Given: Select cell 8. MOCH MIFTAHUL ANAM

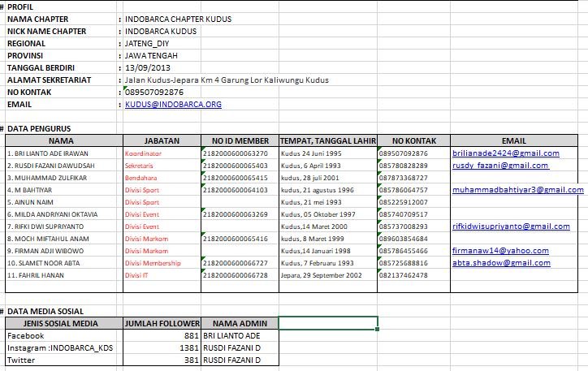Looking at the screenshot, I should (64, 239).
